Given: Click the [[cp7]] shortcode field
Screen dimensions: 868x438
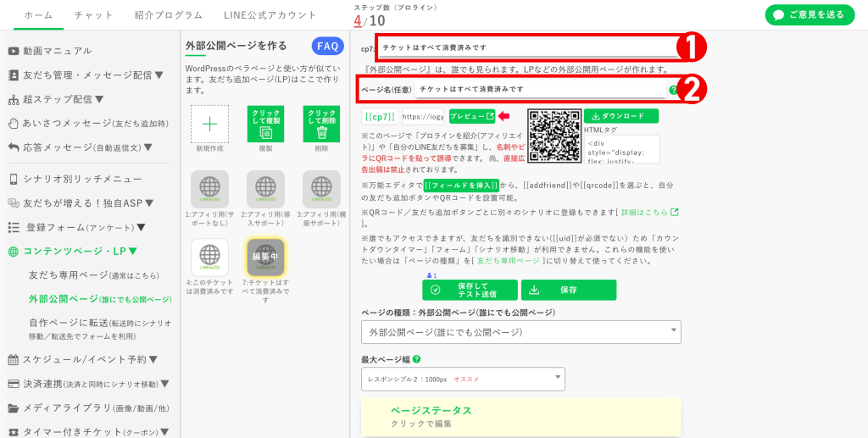Looking at the screenshot, I should [x=381, y=117].
